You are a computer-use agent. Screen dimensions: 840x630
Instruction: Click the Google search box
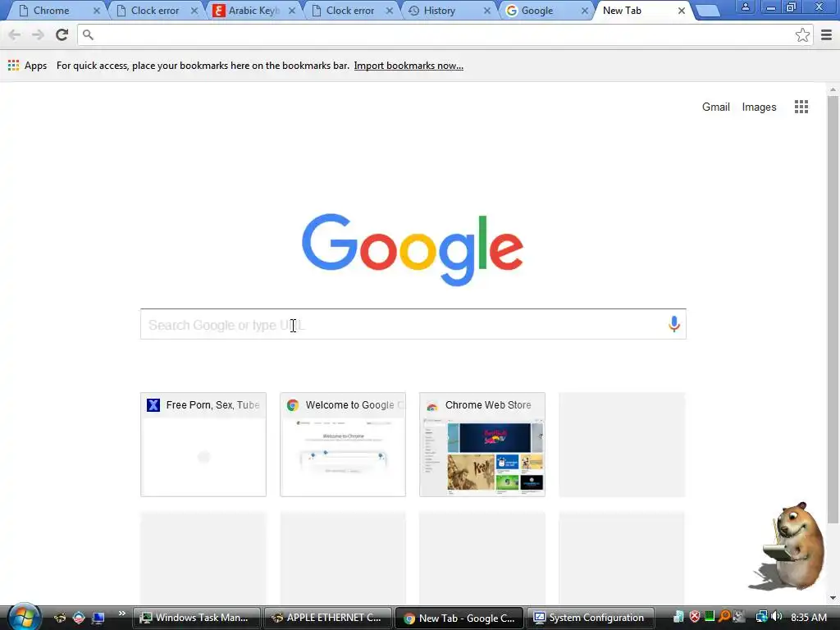pyautogui.click(x=413, y=324)
